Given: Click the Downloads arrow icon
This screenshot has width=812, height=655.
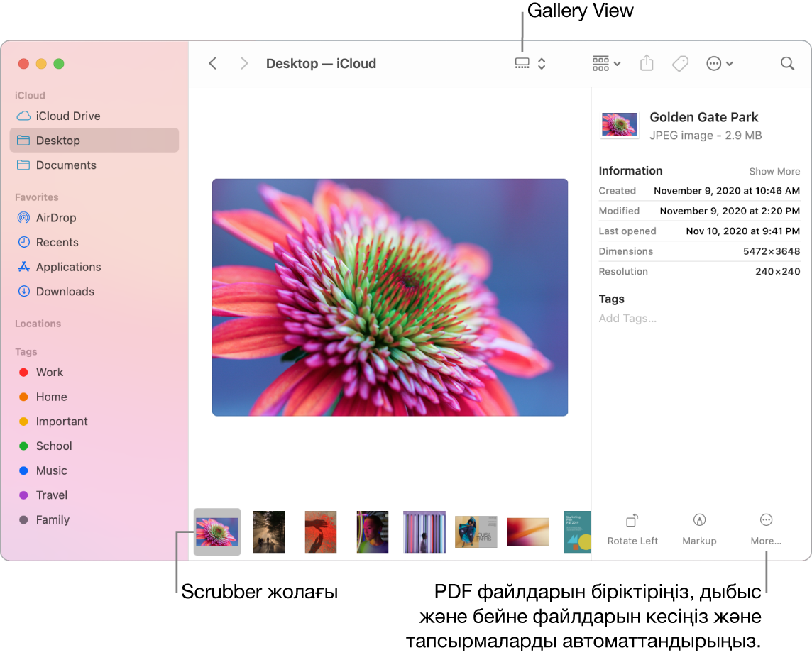Looking at the screenshot, I should (x=24, y=292).
